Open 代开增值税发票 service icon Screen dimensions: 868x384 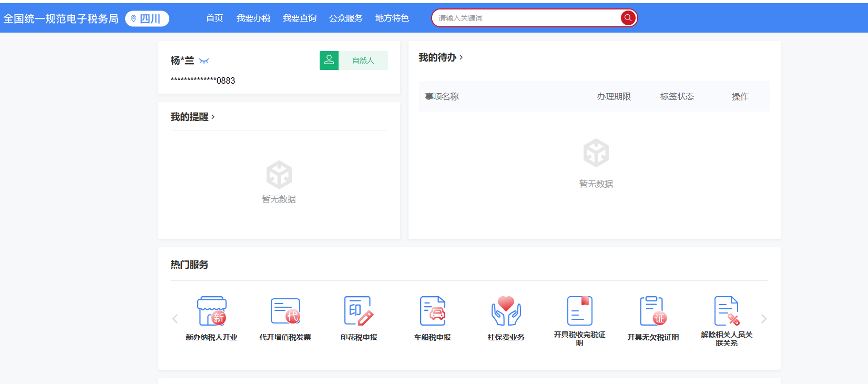pos(285,311)
